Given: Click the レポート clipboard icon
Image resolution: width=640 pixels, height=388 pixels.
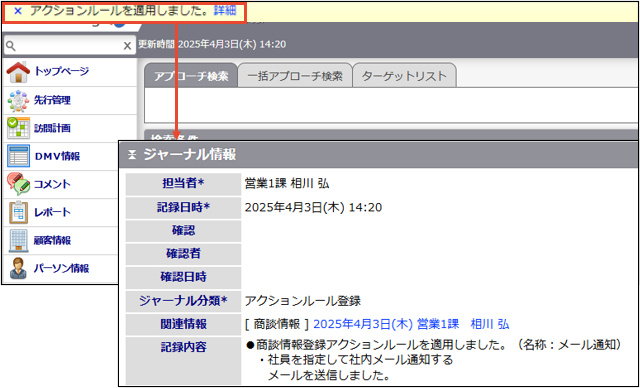Looking at the screenshot, I should pyautogui.click(x=18, y=213).
